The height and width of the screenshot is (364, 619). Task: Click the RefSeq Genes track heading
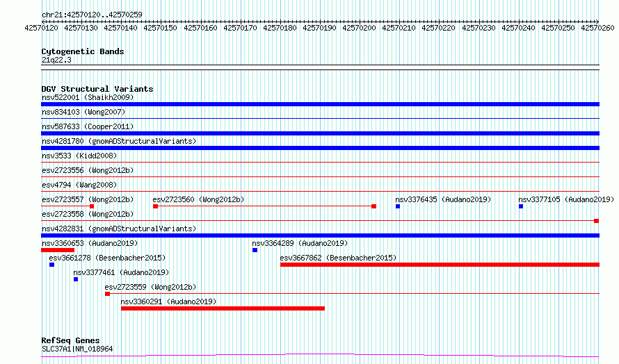point(70,340)
